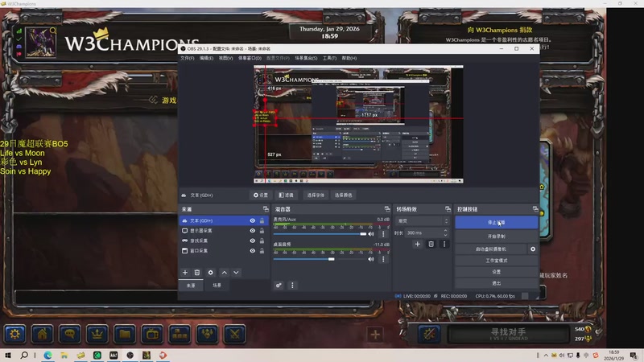Toggle visibility of 窗口采集 source
The image size is (644, 362).
pyautogui.click(x=253, y=251)
